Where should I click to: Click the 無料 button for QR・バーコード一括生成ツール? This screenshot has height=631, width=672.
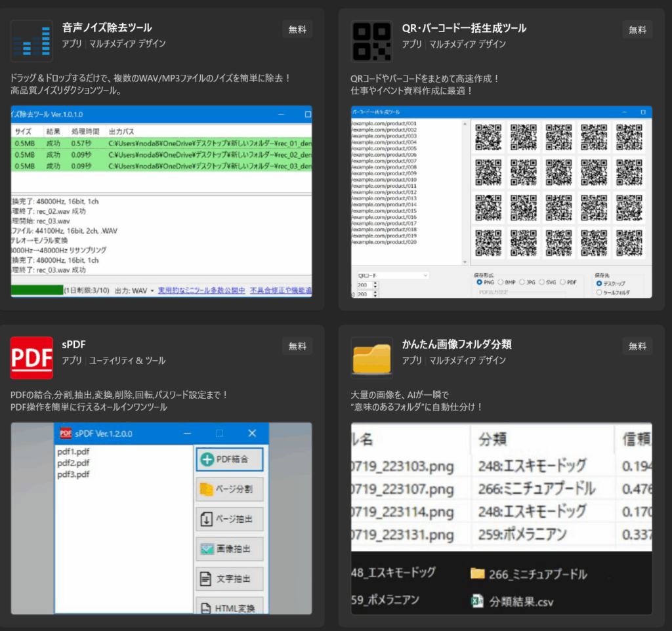(x=637, y=30)
